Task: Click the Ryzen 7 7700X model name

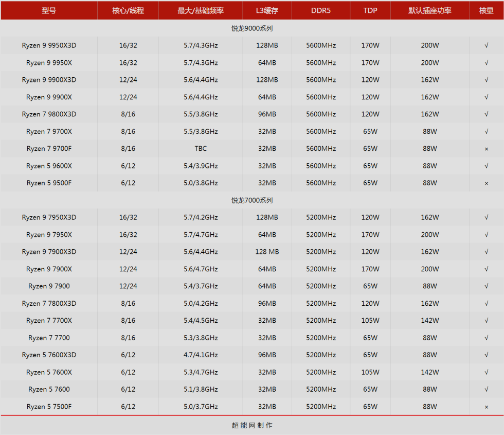Action: point(49,321)
